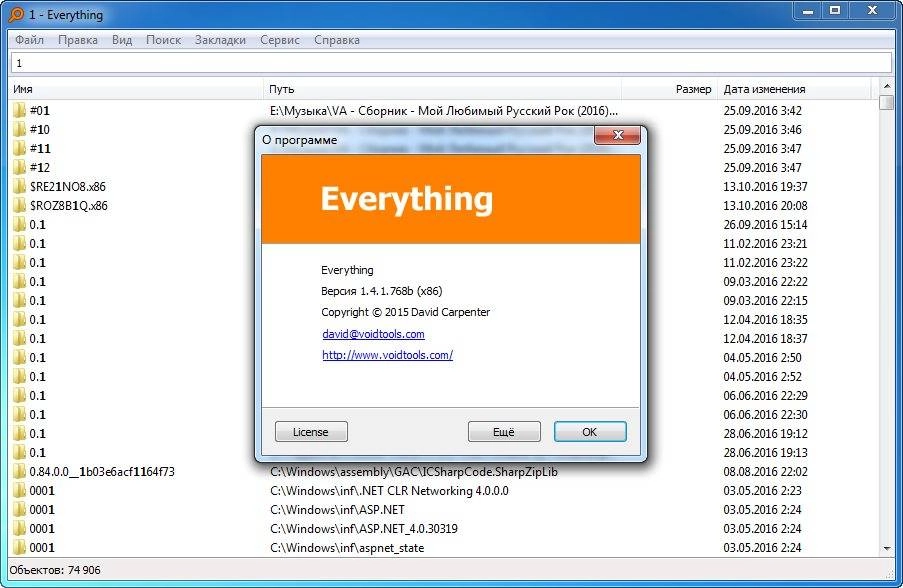Open the Правка menu
Viewport: 903px width, 588px height.
[x=78, y=40]
